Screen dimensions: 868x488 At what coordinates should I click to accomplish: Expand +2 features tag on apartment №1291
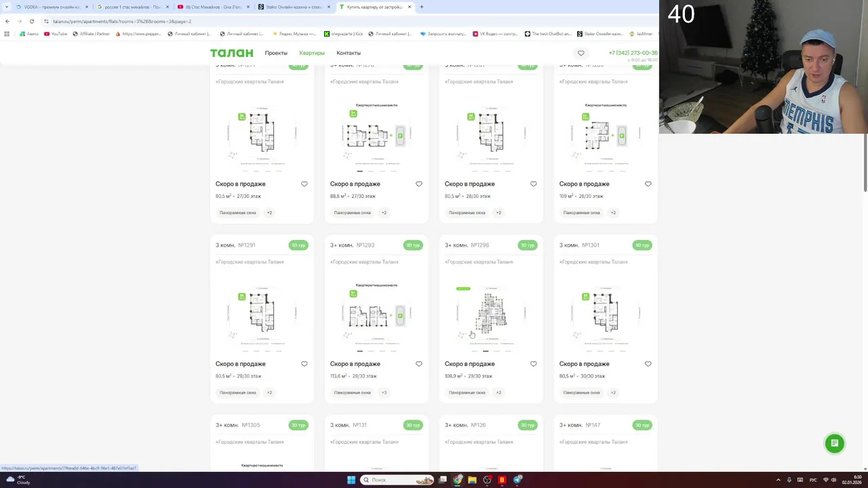click(269, 392)
